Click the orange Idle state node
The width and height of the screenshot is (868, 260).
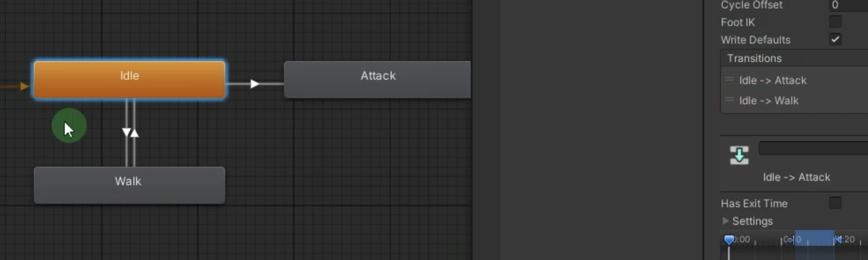point(129,80)
